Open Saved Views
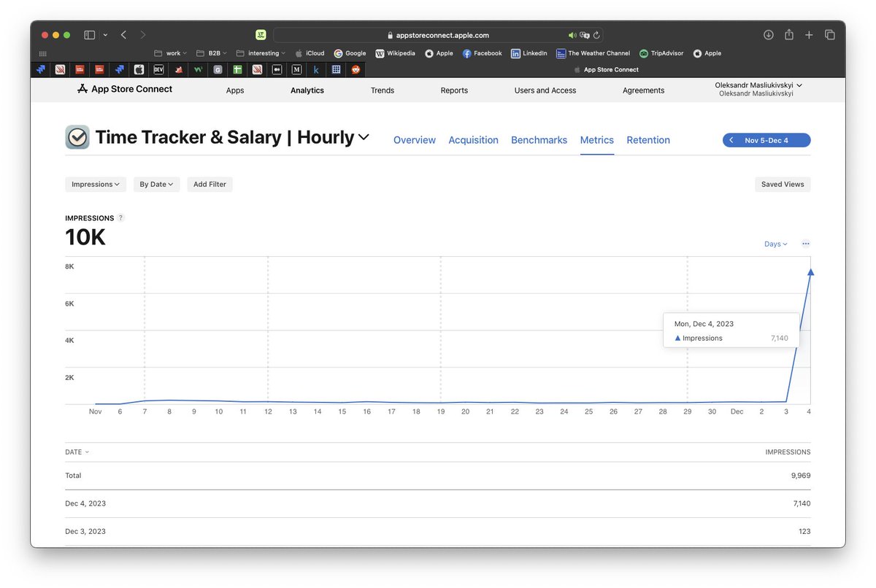Image resolution: width=876 pixels, height=588 pixels. pos(783,185)
